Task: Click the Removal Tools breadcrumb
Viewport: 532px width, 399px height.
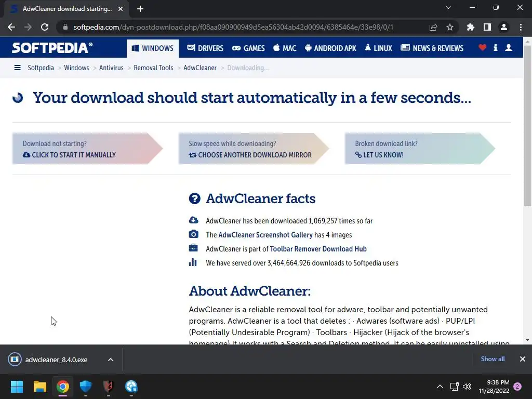Action: point(153,68)
